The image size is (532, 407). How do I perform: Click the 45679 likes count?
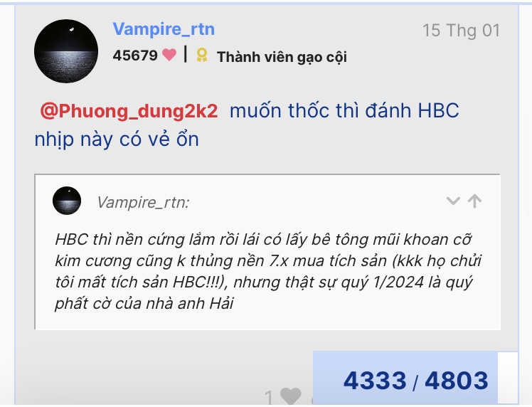pyautogui.click(x=135, y=55)
